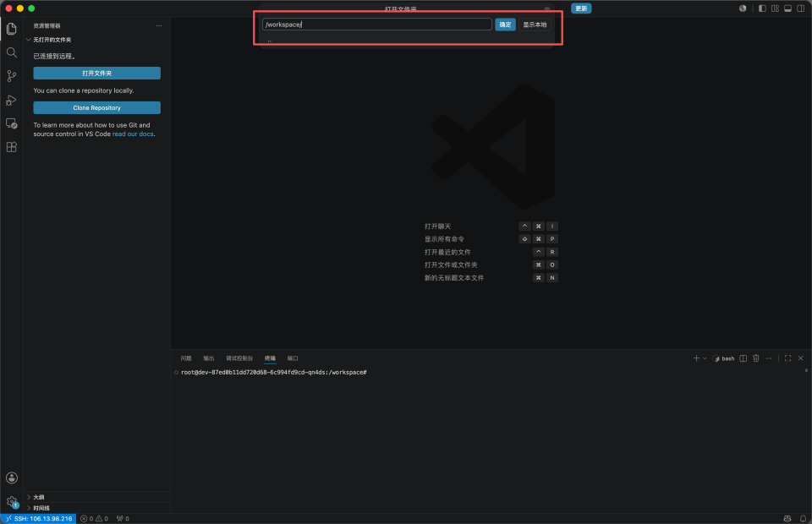
Task: Expand the 大纲 outline section
Action: 36,497
